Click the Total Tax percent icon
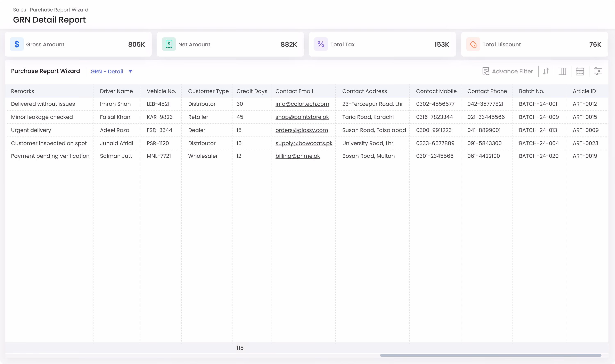 (x=321, y=44)
